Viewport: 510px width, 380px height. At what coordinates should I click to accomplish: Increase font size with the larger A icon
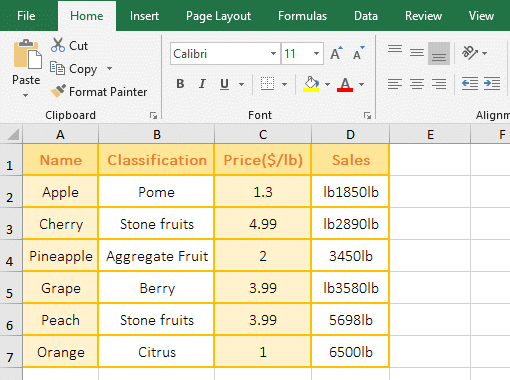point(336,53)
